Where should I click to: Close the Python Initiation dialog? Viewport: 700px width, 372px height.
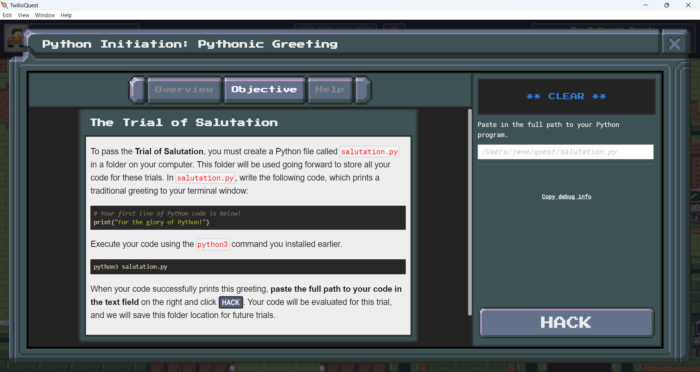(x=674, y=44)
